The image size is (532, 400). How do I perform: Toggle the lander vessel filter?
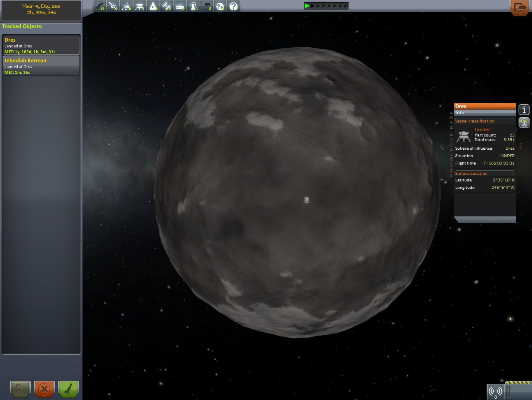[140, 6]
